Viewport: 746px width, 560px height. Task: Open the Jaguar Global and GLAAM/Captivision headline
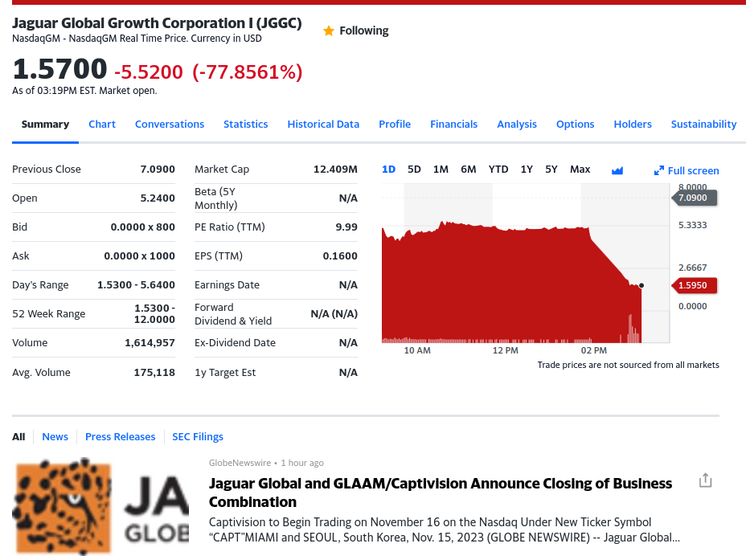(440, 493)
